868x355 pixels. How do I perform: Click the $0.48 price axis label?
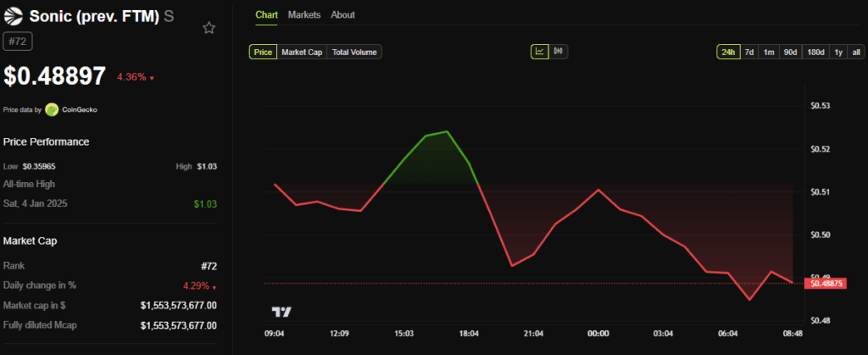click(821, 321)
